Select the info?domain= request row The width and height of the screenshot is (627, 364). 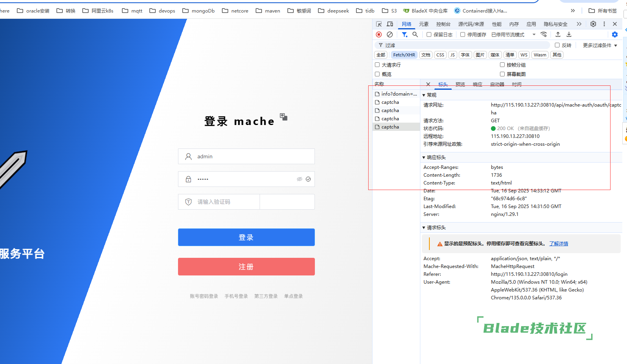click(396, 94)
